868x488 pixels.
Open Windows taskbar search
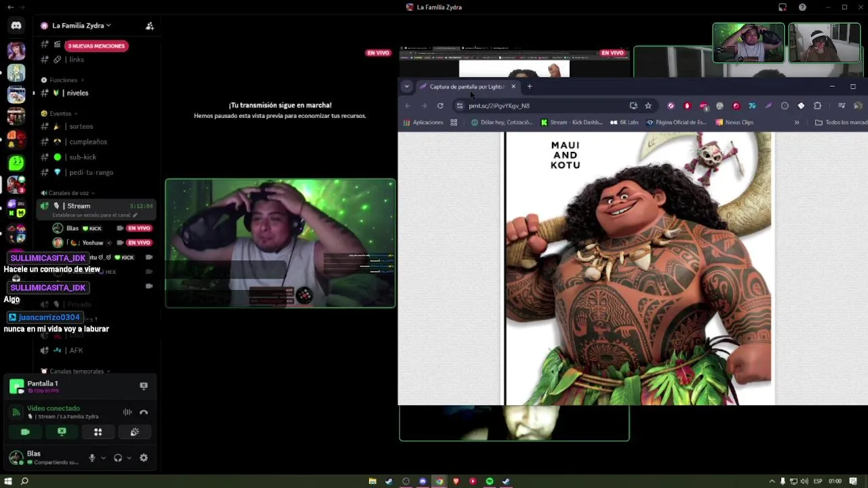[x=24, y=481]
